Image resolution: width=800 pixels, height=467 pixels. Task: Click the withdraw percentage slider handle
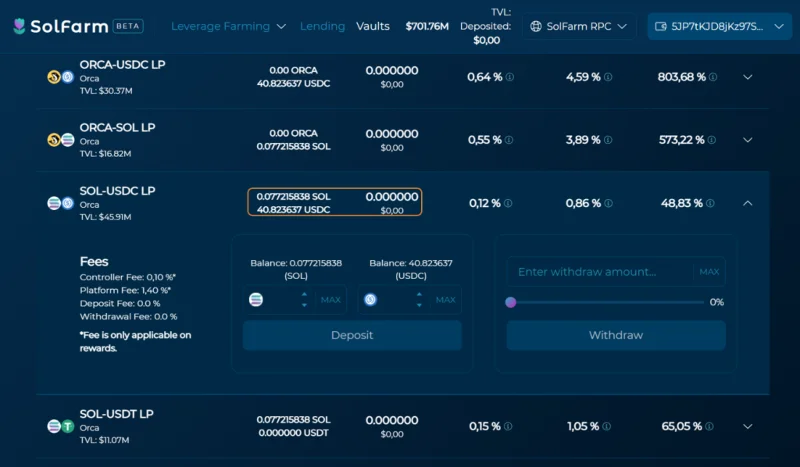pyautogui.click(x=511, y=302)
